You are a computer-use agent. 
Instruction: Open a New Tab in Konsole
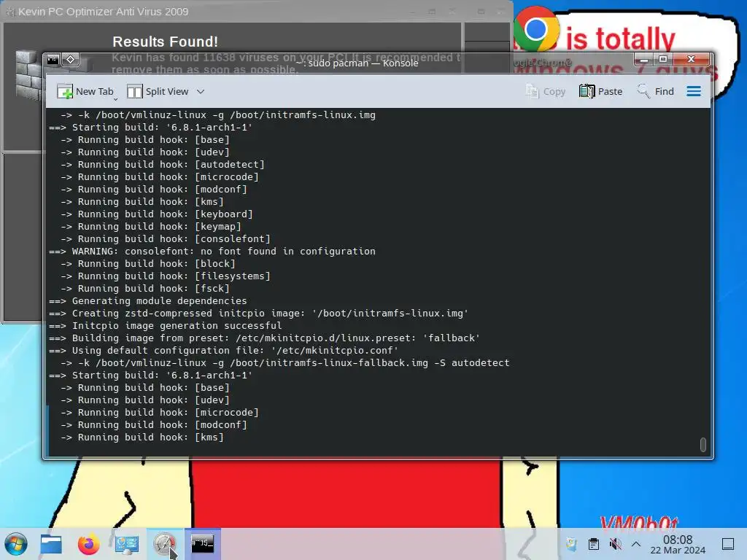click(85, 91)
